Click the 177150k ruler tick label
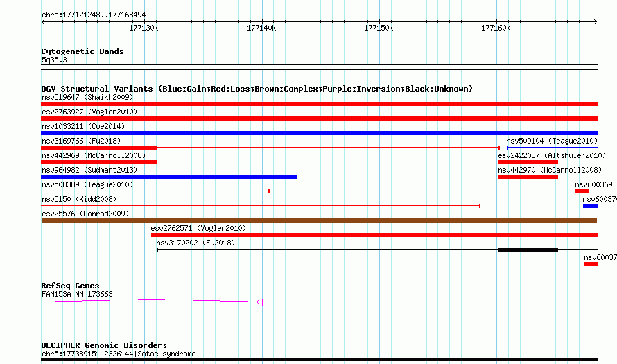This screenshot has height=364, width=617. pos(379,28)
